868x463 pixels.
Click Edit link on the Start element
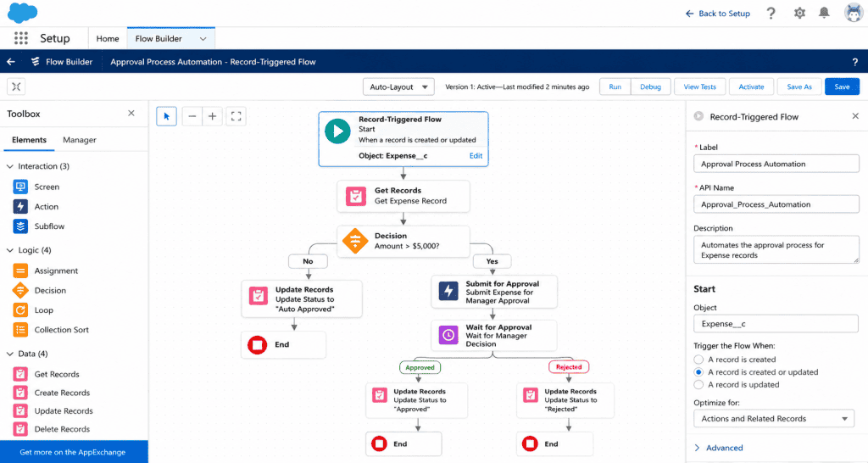[476, 156]
